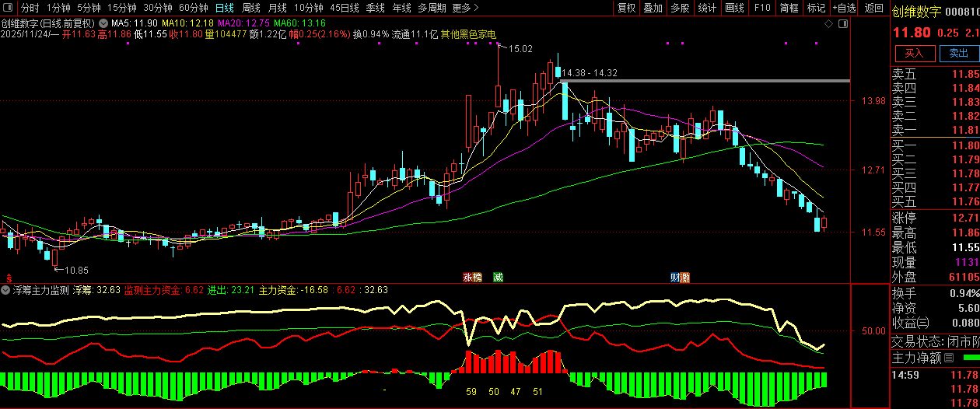Switch to 分时 view
Viewport: 980px width, 409px height.
[30, 8]
